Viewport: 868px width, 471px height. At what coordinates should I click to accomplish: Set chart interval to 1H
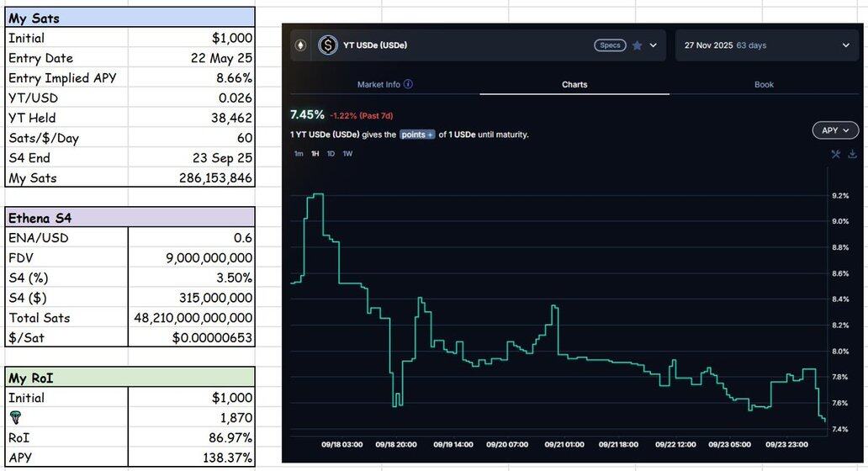point(315,154)
